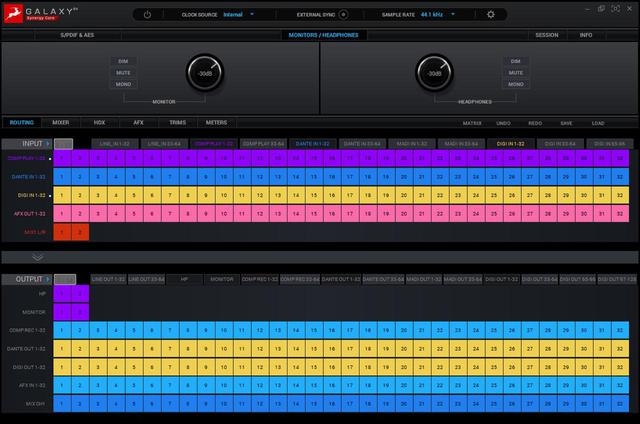Toggle the LINE IN 1-32 input bank
The image size is (640, 424).
pos(115,144)
